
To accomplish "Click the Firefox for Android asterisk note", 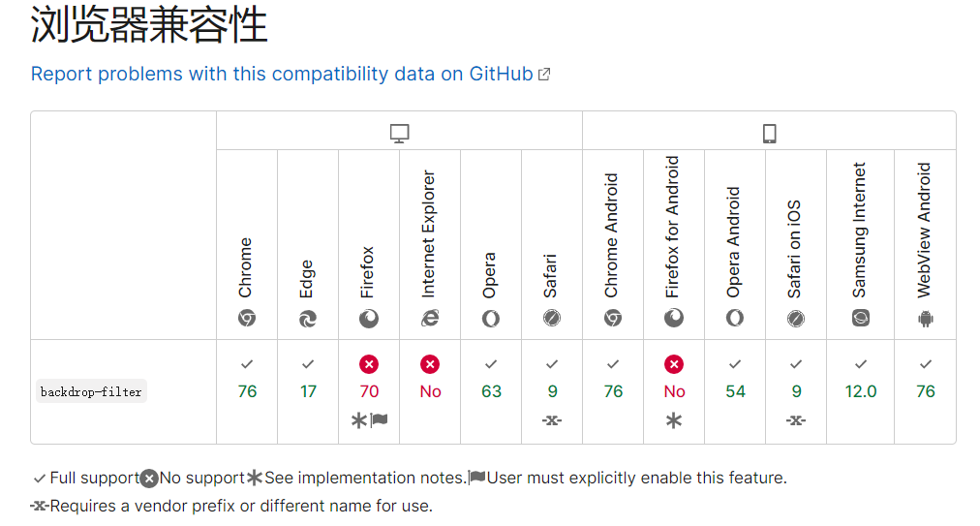I will 674,419.
